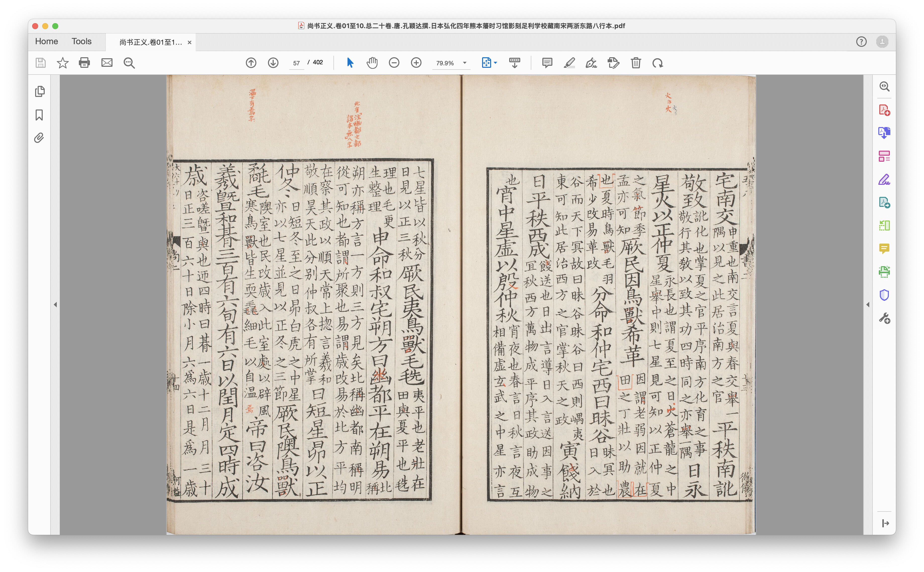Open the Tools tab
The height and width of the screenshot is (572, 924).
pos(81,41)
